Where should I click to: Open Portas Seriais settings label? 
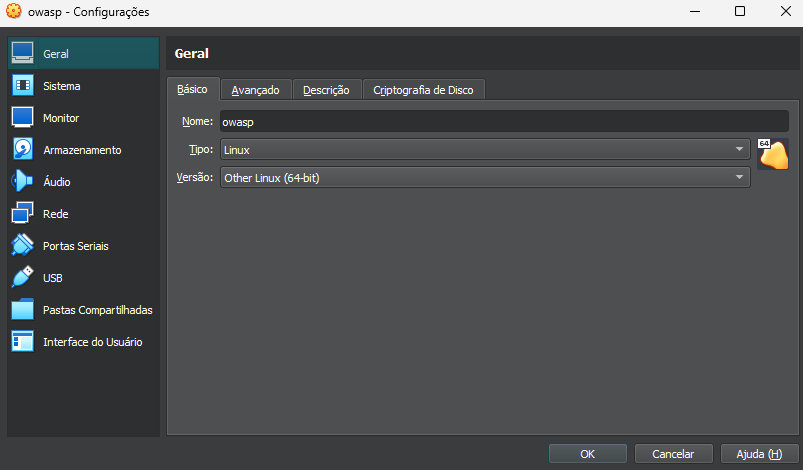[x=76, y=246]
